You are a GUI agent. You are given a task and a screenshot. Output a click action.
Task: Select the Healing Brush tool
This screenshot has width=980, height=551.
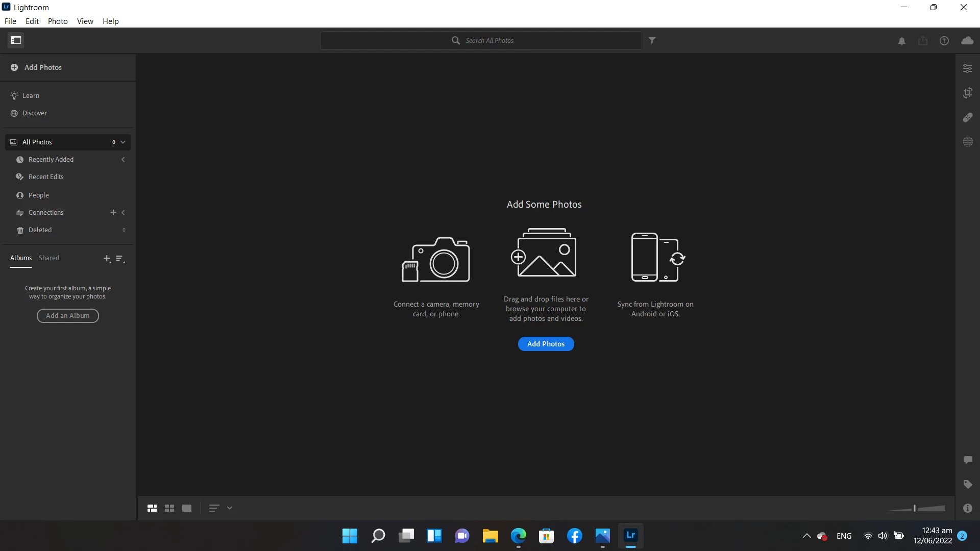(967, 117)
